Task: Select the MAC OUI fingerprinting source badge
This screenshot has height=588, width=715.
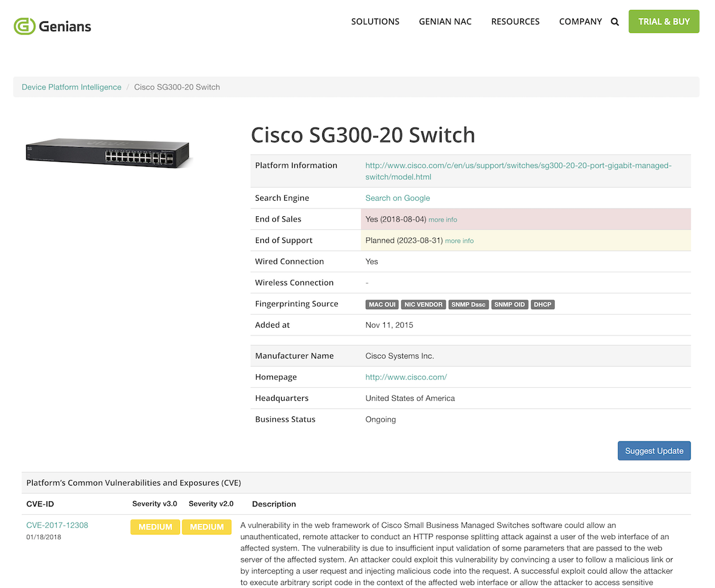Action: [381, 304]
